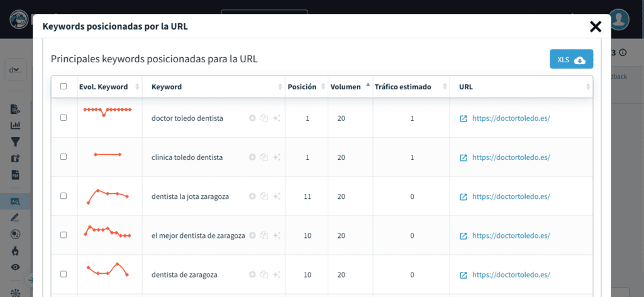
Task: Open the pencil edit icon in sidebar
Action: [15, 218]
